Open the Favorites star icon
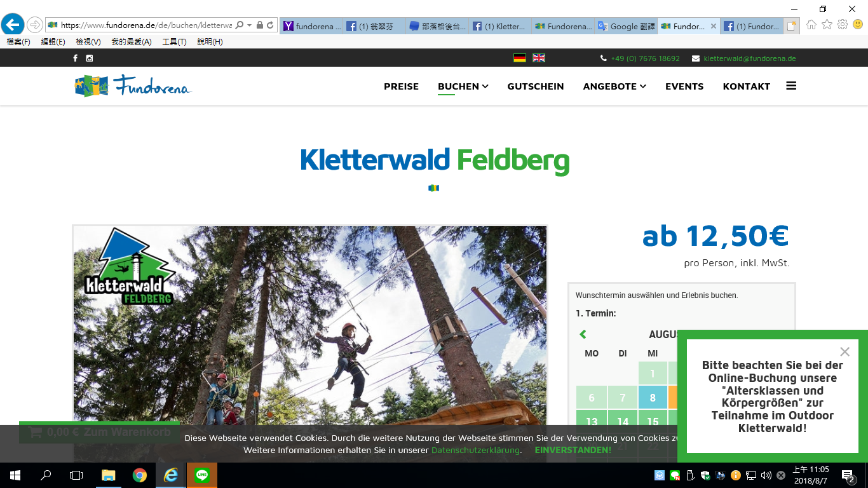 click(827, 25)
